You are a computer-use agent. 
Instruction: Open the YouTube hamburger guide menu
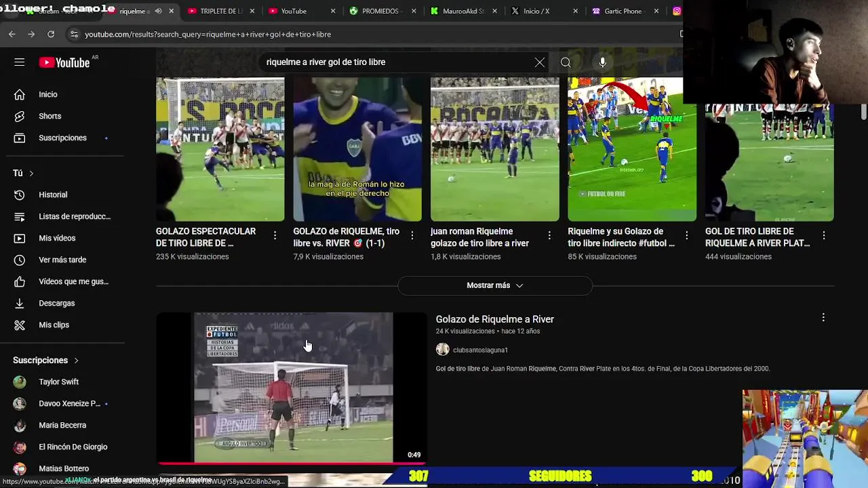[x=19, y=62]
